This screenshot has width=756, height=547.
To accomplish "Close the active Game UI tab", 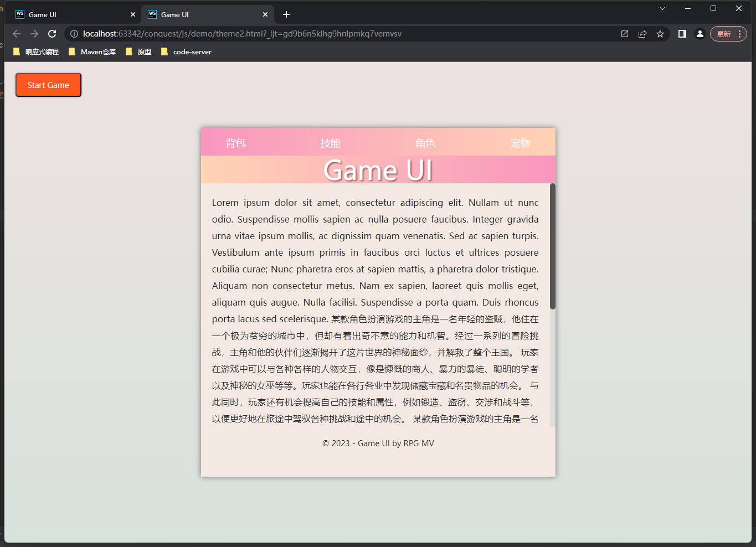I will pyautogui.click(x=265, y=14).
